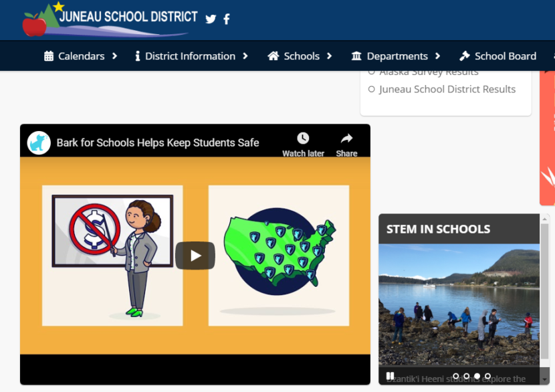The height and width of the screenshot is (392, 555).
Task: Open the district's Facebook page
Action: pyautogui.click(x=226, y=19)
